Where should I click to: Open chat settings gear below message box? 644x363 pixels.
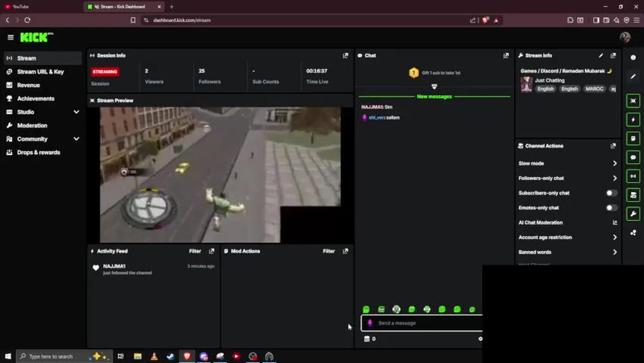click(480, 339)
